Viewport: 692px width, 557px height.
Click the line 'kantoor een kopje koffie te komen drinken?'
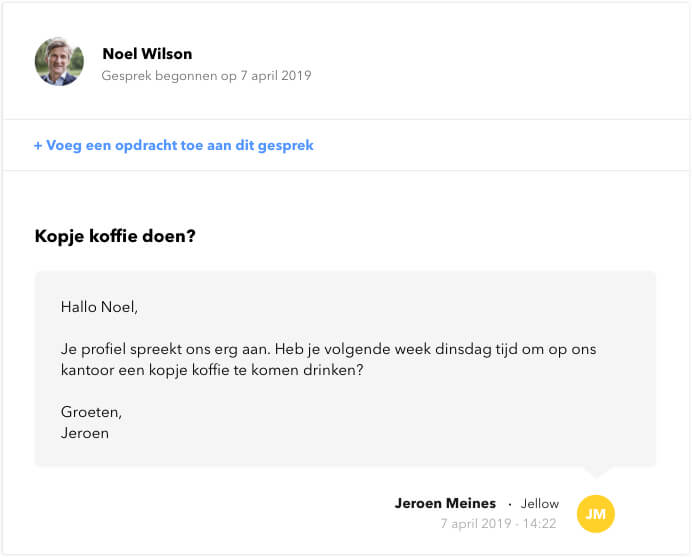[212, 370]
